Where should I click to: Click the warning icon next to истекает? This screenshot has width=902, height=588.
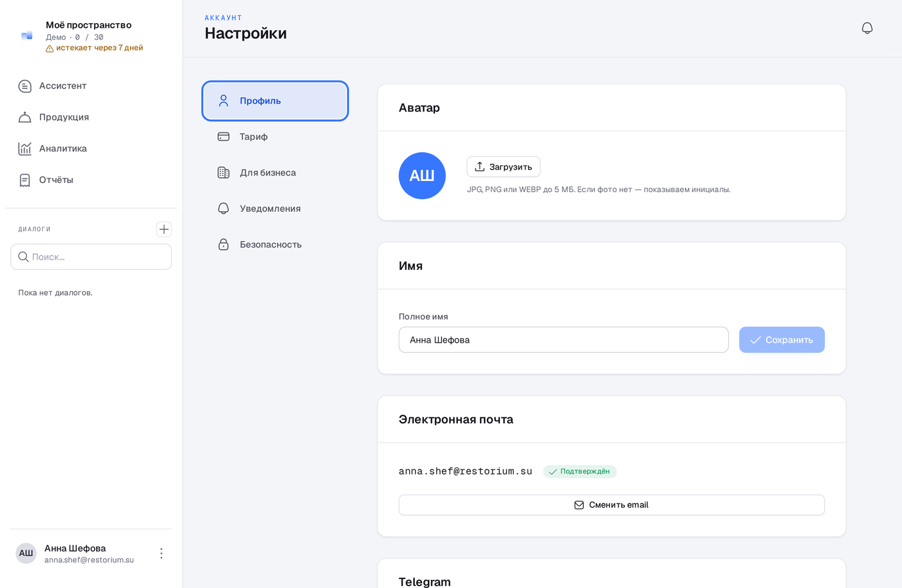(x=50, y=48)
